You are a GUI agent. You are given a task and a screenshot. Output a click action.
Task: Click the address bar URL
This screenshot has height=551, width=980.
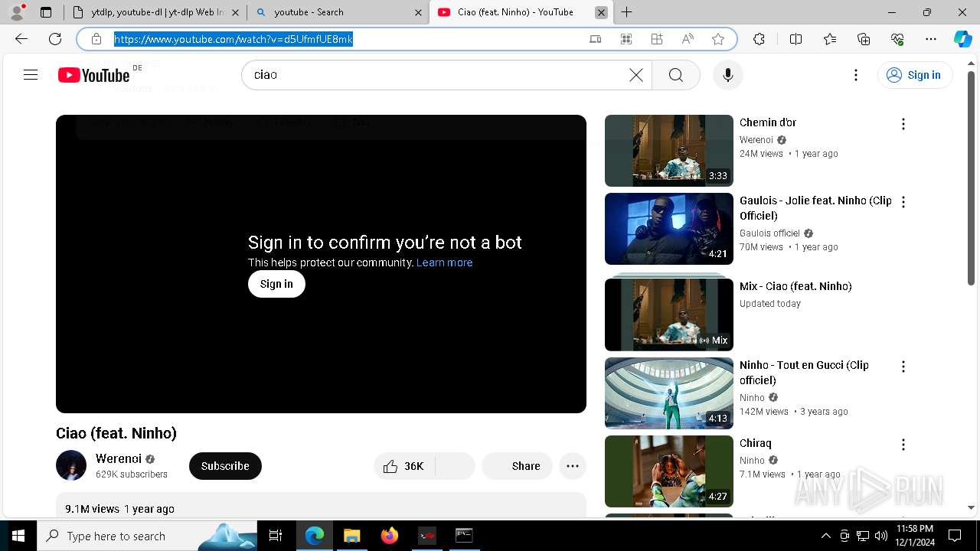click(x=234, y=39)
